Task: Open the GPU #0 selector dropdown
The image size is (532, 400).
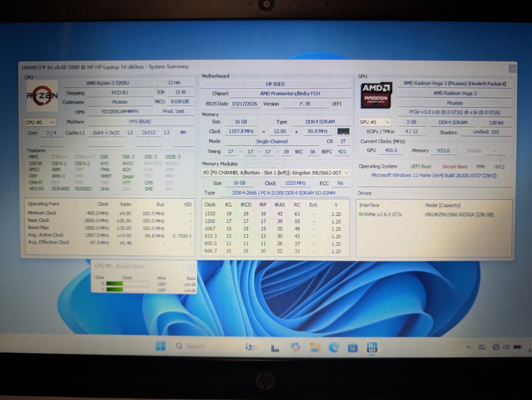Action: click(375, 122)
